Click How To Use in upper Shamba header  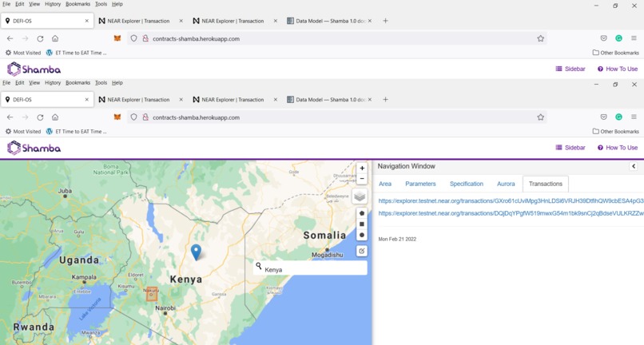[x=618, y=69]
